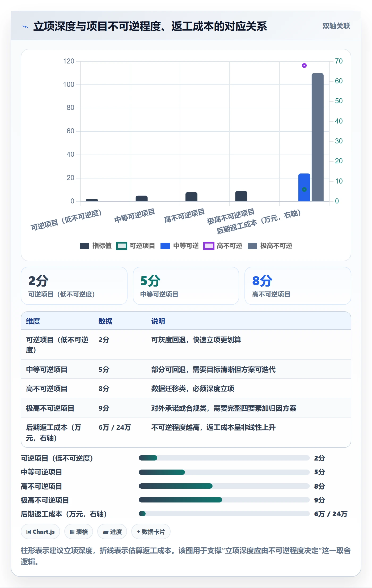This screenshot has height=588, width=372.
Task: Select table cell 部分可回退，需要目标清晰但方案可迭代
Action: 213,369
